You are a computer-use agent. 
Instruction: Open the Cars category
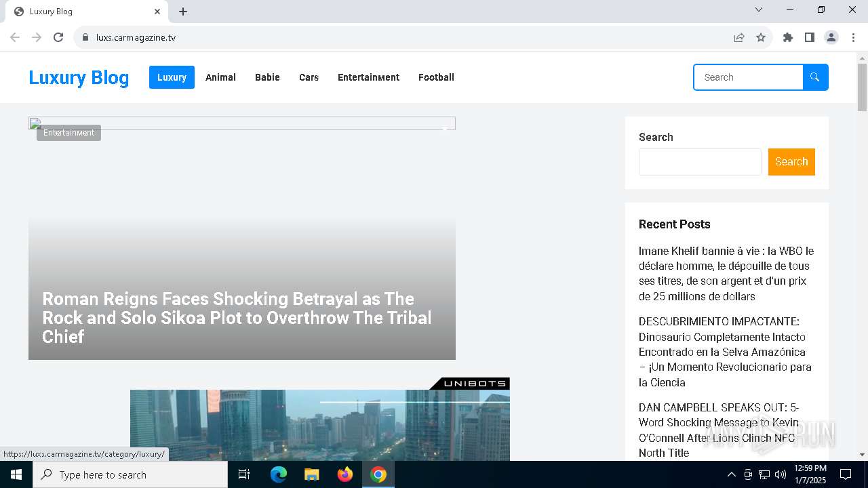click(309, 77)
